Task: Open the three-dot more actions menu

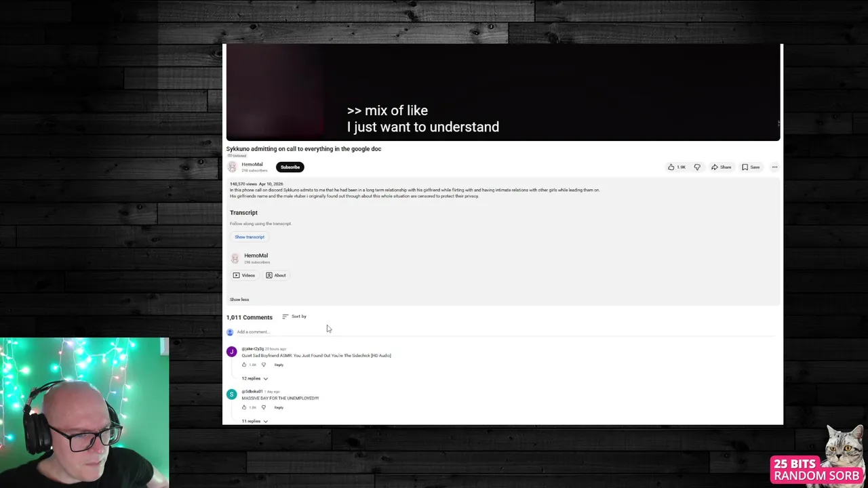Action: click(x=774, y=167)
